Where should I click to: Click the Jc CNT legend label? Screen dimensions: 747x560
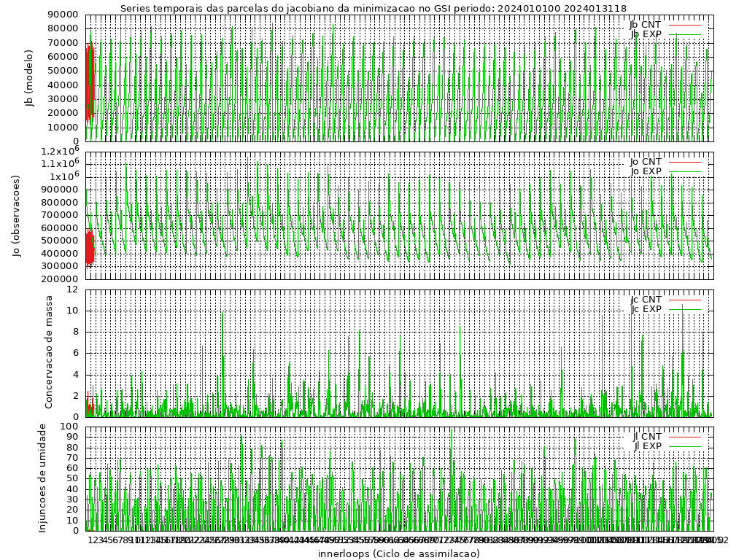(646, 299)
